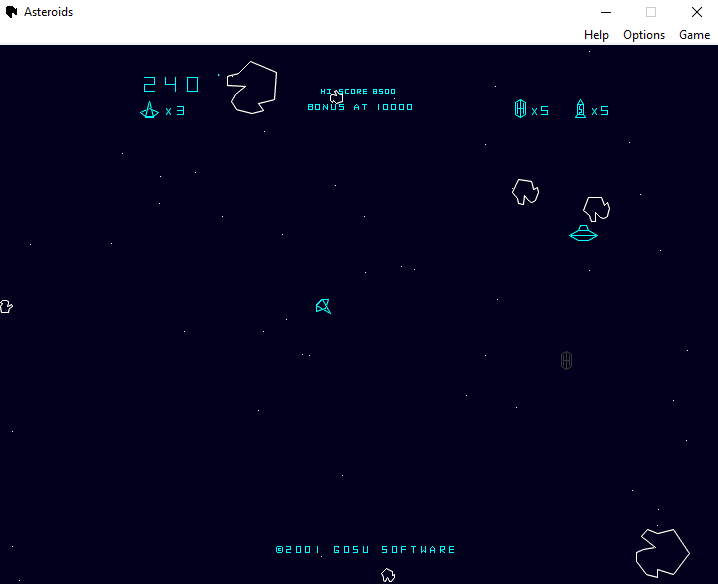
Task: Click the player spaceship in center
Action: click(323, 306)
